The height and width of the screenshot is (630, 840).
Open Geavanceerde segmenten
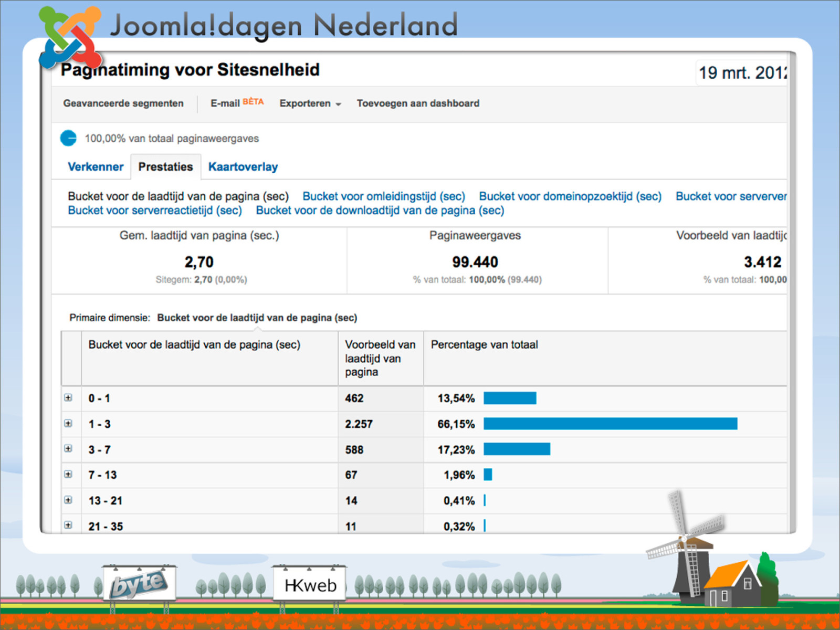(x=123, y=103)
